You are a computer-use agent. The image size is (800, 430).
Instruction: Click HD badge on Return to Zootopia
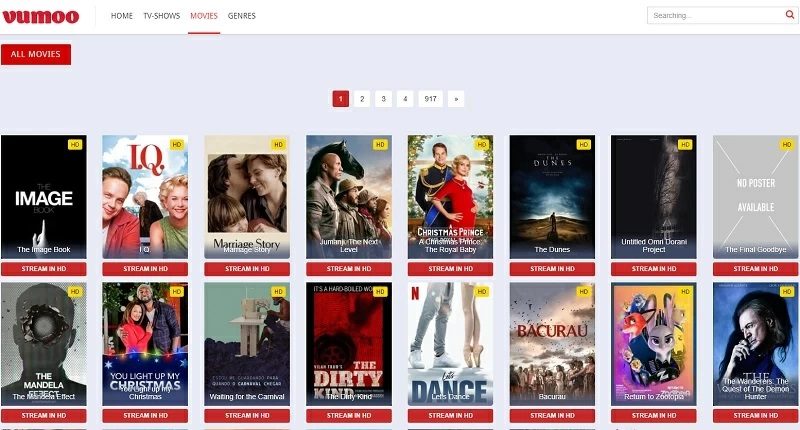[685, 292]
